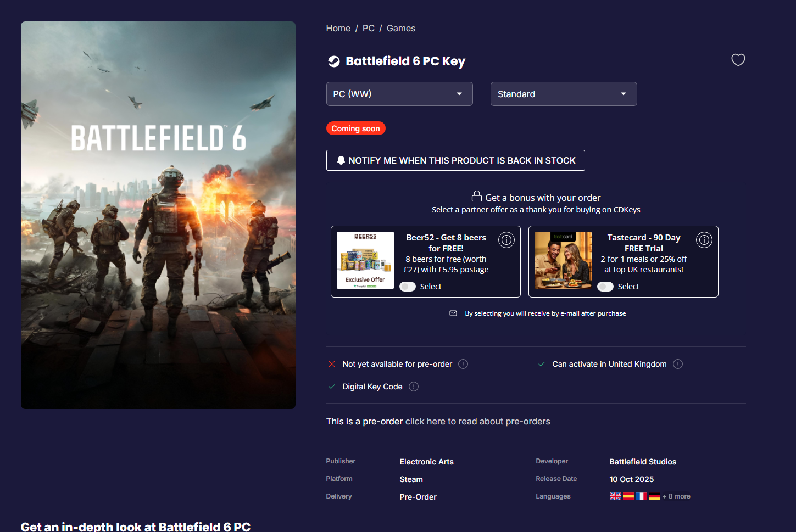The width and height of the screenshot is (796, 532).
Task: Open Battlefield Studios developer link
Action: pos(643,462)
